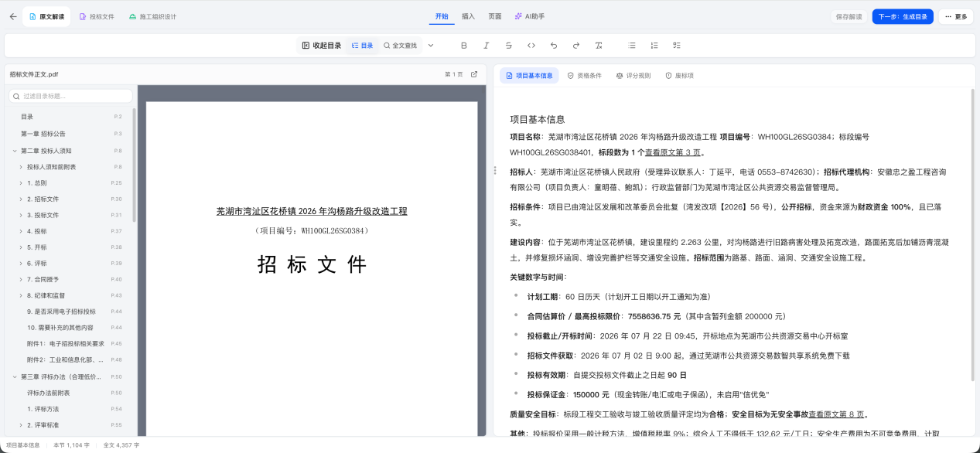Open the 页面 menu tab
Image resolution: width=980 pixels, height=453 pixels.
pyautogui.click(x=495, y=16)
